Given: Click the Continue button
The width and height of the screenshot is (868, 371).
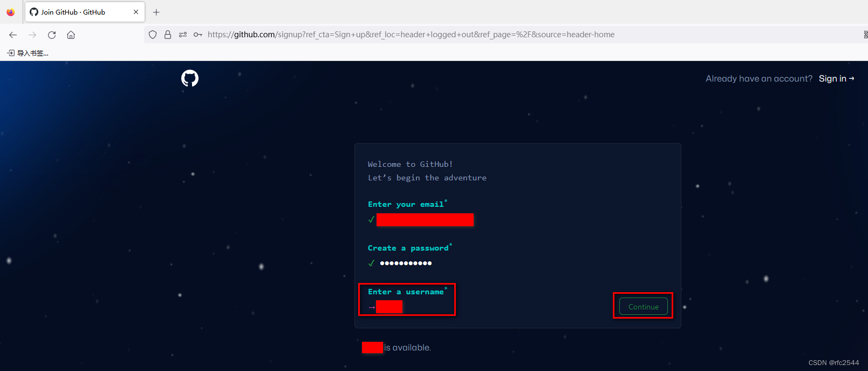Looking at the screenshot, I should tap(644, 306).
